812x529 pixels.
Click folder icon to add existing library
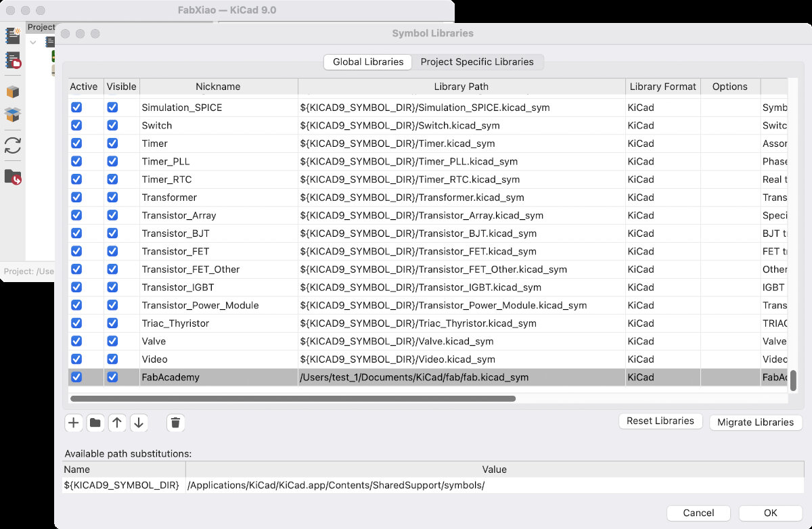click(x=95, y=423)
